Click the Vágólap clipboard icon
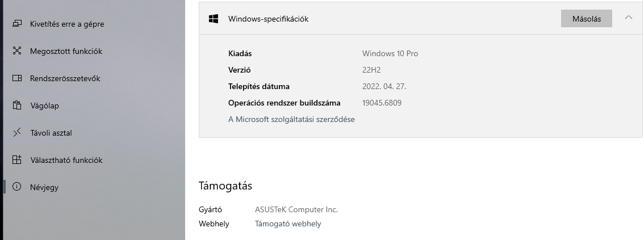This screenshot has height=240, width=644. (17, 106)
